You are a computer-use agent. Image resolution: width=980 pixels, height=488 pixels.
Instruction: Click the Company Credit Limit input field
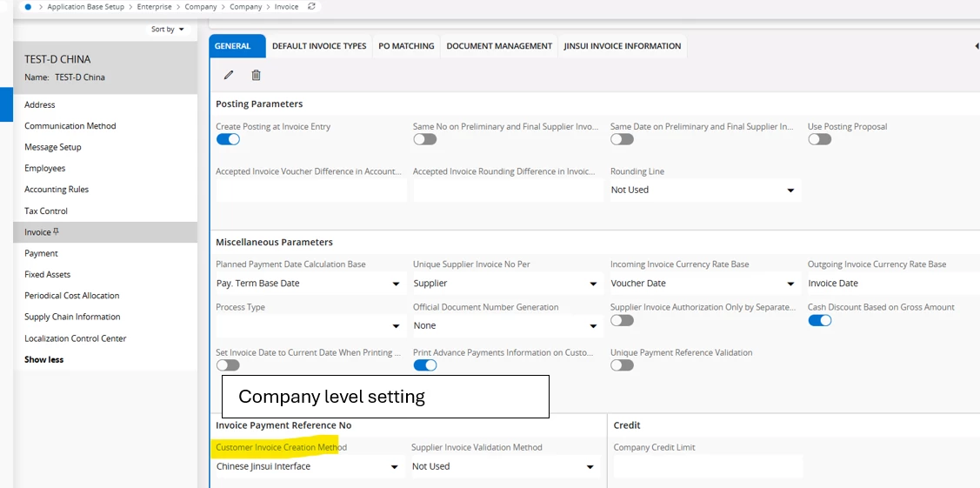(707, 466)
